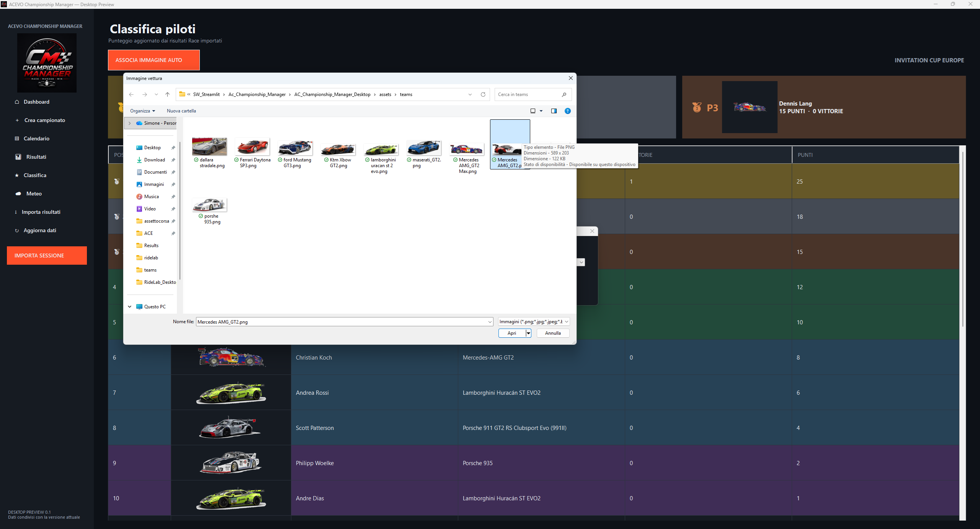Open the Dashboard sidebar item
Image resolution: width=980 pixels, height=529 pixels.
[x=36, y=102]
